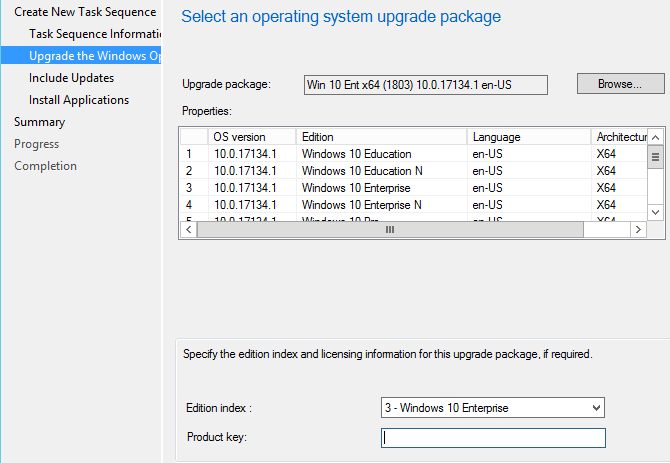Sort by Architecture column header
670x463 pixels.
click(x=620, y=137)
